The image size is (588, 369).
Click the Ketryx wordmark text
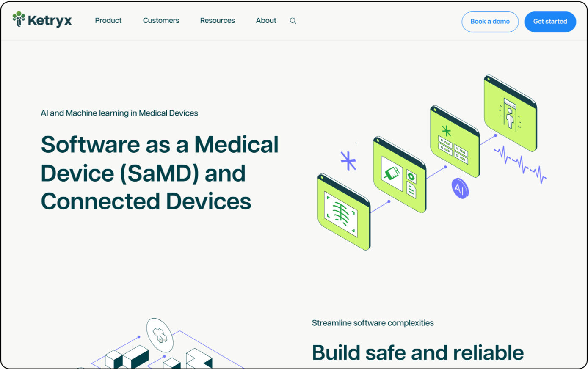click(50, 20)
